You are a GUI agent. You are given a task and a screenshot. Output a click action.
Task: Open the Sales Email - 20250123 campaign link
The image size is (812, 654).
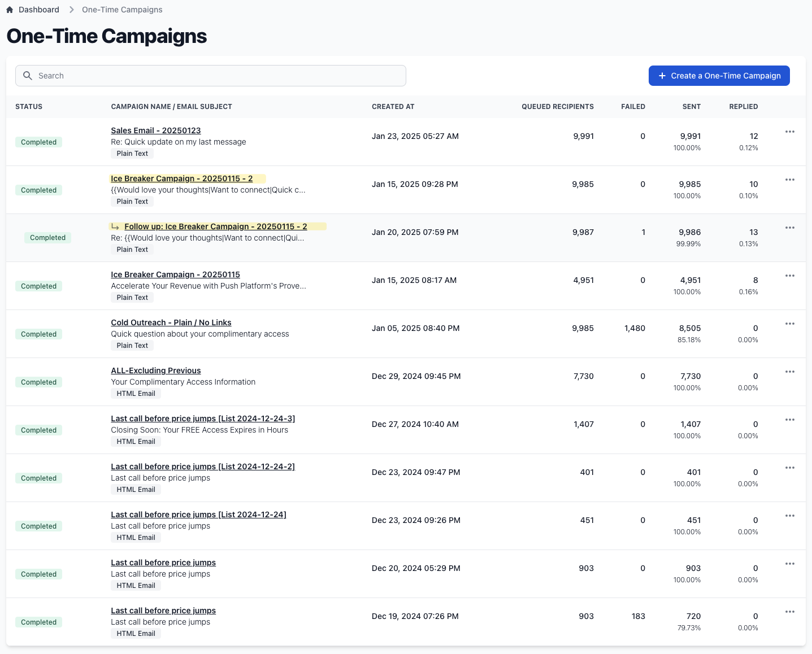[x=155, y=130]
